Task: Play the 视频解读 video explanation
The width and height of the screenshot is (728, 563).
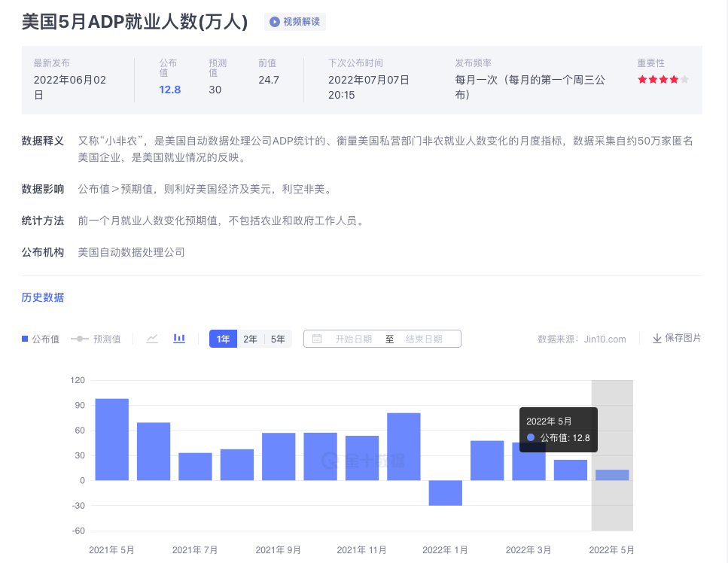Action: pos(295,22)
